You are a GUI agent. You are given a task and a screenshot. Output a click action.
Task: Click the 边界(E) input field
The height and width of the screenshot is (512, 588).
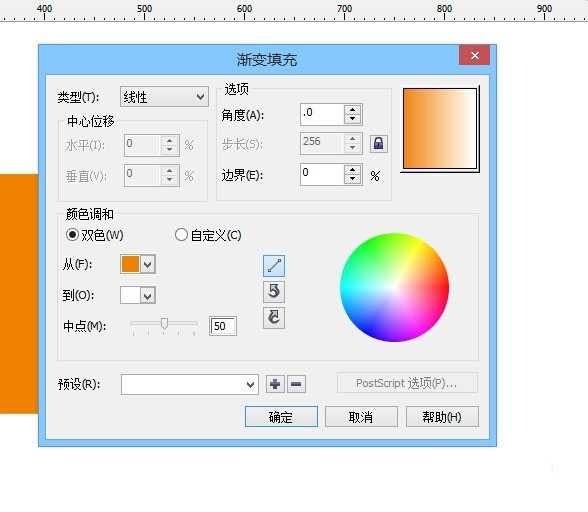322,174
